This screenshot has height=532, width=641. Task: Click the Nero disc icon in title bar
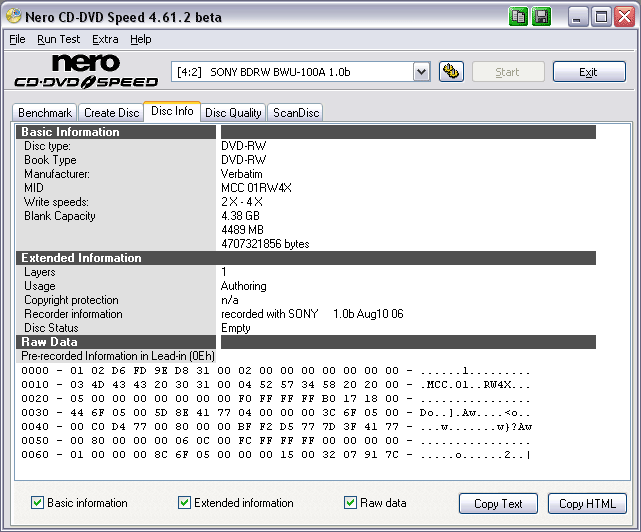(x=13, y=16)
